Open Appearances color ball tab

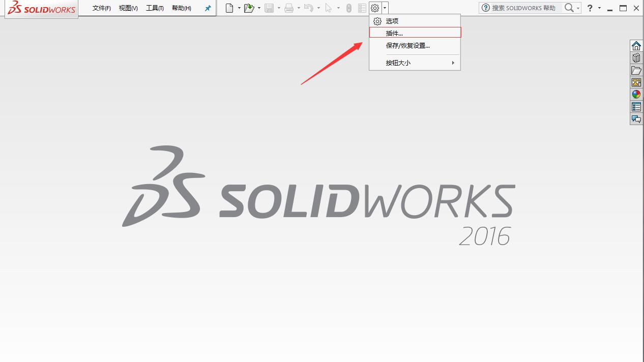(636, 95)
